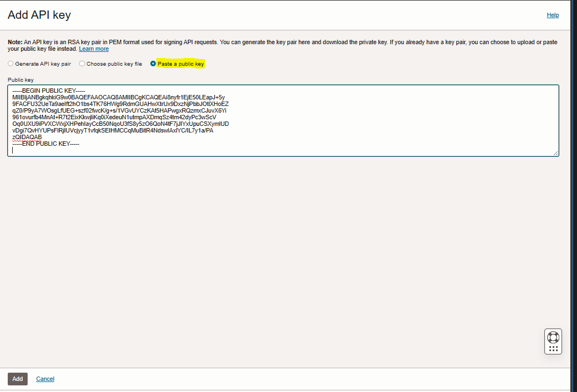This screenshot has height=392, width=577.
Task: Click the key line starting with 9FACFU32
Action: coord(120,104)
